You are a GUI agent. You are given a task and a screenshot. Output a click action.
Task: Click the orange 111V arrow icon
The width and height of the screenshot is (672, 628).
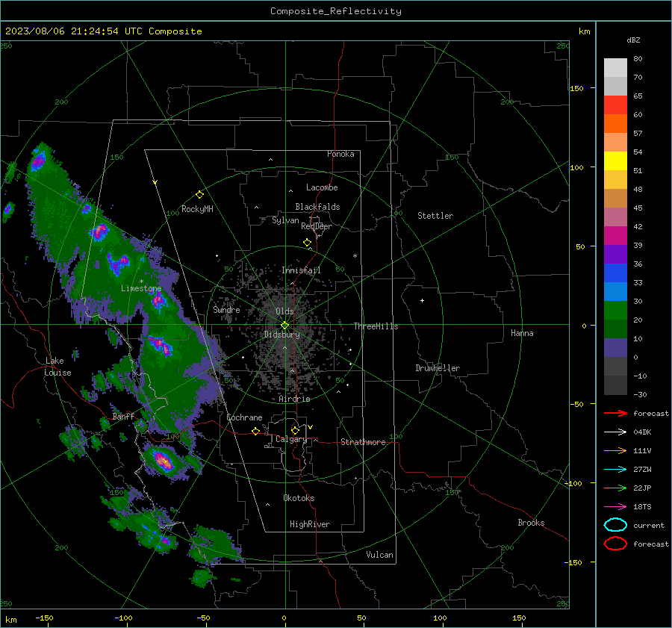[615, 450]
